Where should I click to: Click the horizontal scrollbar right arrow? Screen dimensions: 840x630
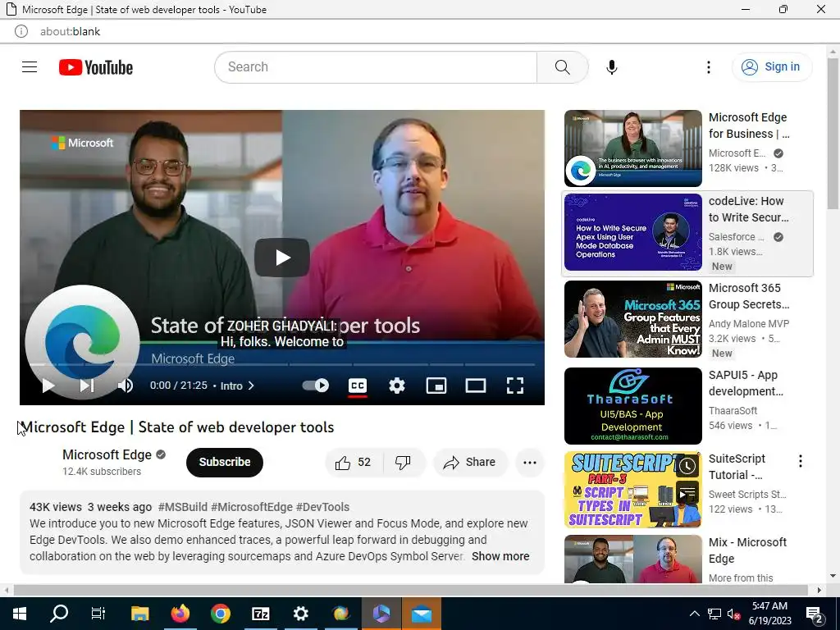(819, 590)
